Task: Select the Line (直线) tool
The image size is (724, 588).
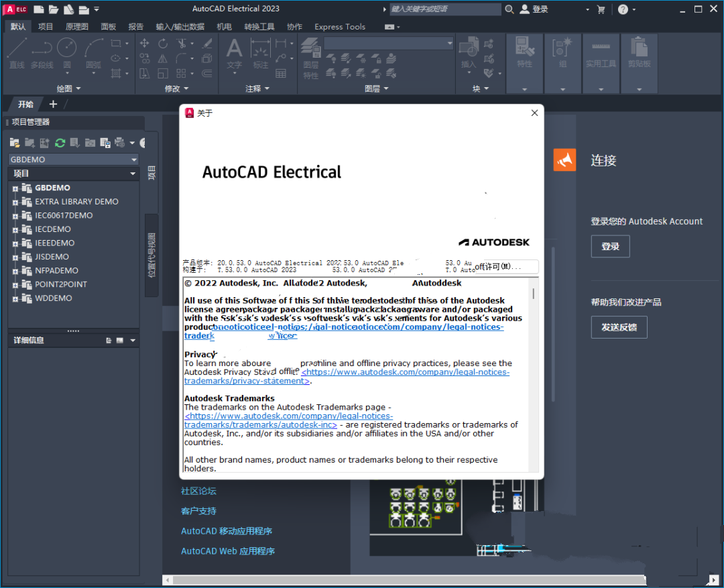Action: click(x=17, y=53)
